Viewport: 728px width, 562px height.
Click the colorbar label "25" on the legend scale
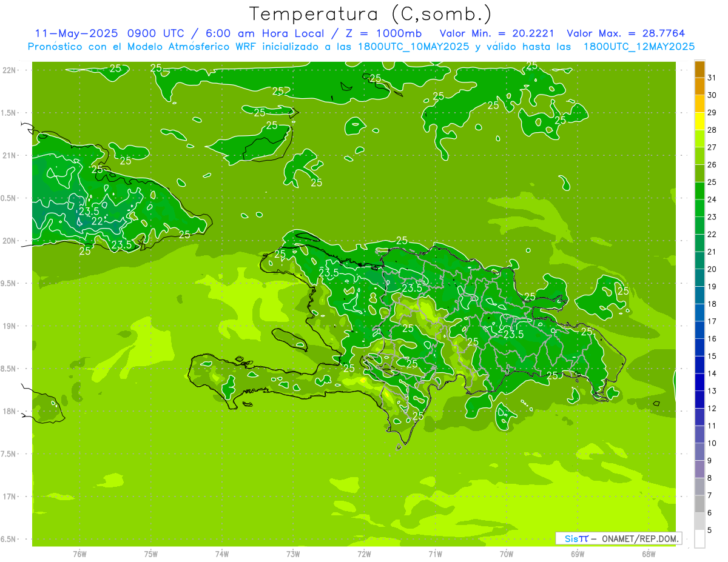[712, 182]
